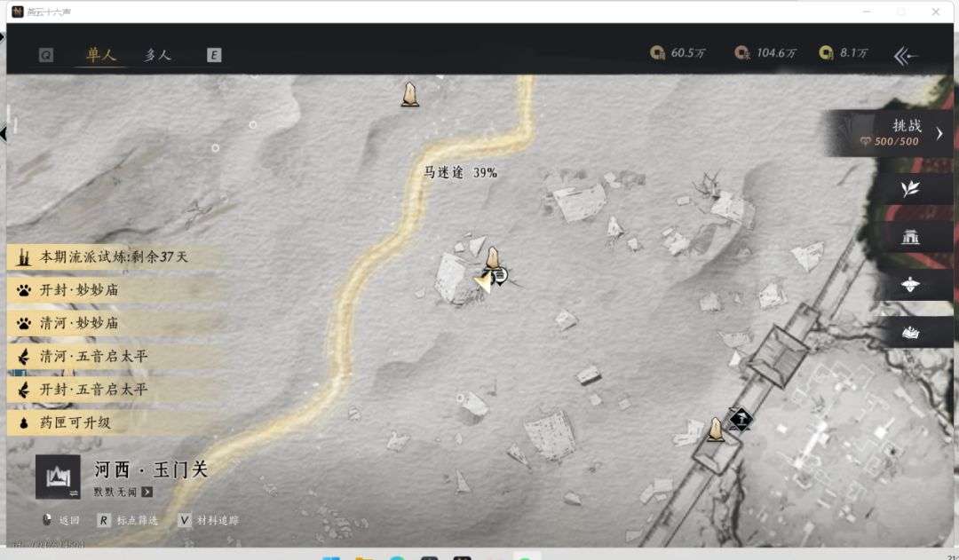Viewport: 959px width, 560px height.
Task: Click the 60.5万 currency coin icon
Action: [657, 53]
